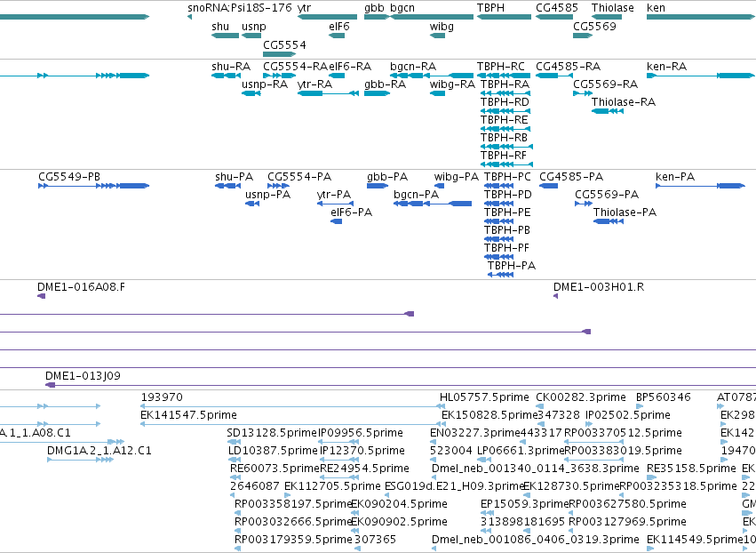Open the shu-RA transcript label
This screenshot has height=553, width=756.
(230, 66)
